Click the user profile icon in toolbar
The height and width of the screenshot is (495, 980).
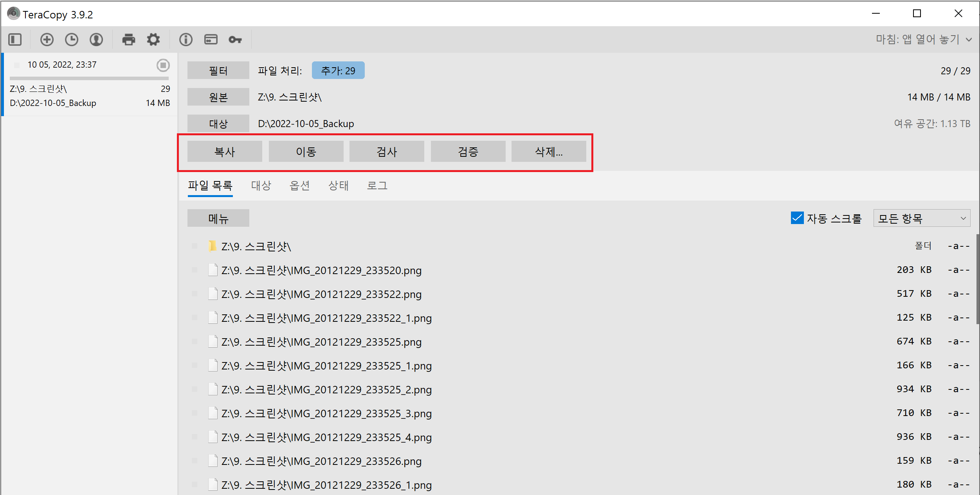coord(96,39)
